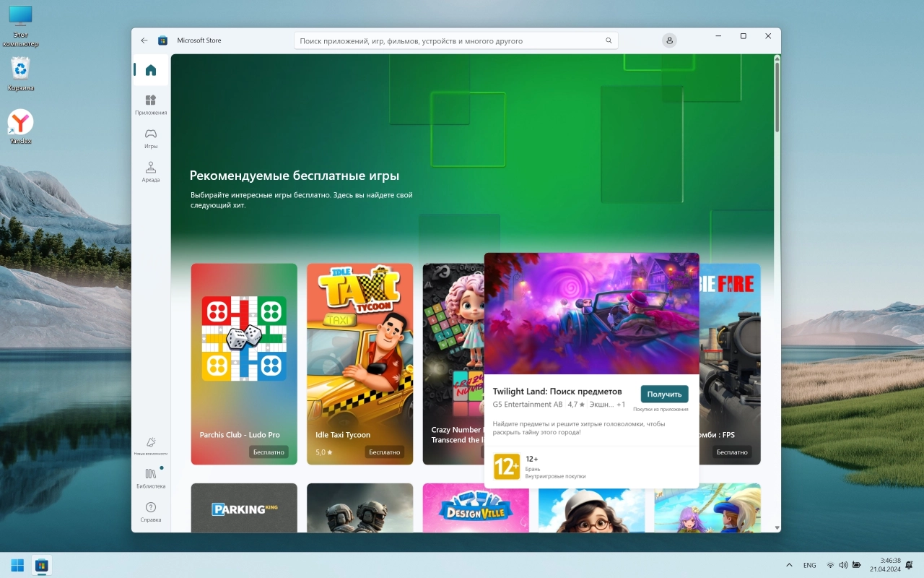Screen dimensions: 924x578
Task: Open the Игры section
Action: pos(150,138)
